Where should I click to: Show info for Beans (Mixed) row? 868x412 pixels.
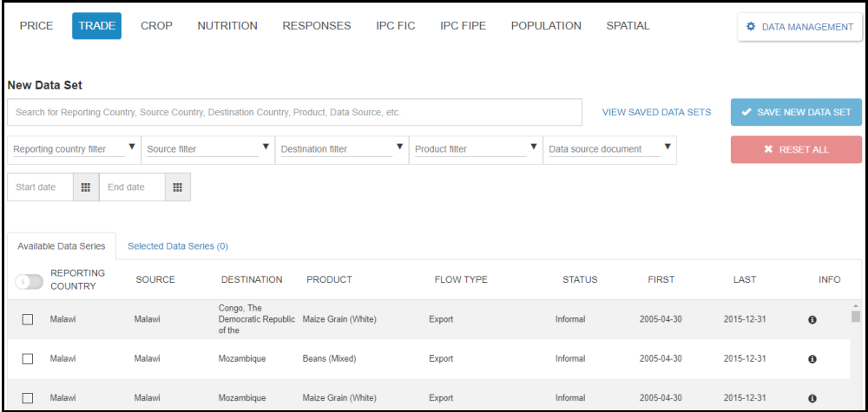pyautogui.click(x=812, y=359)
